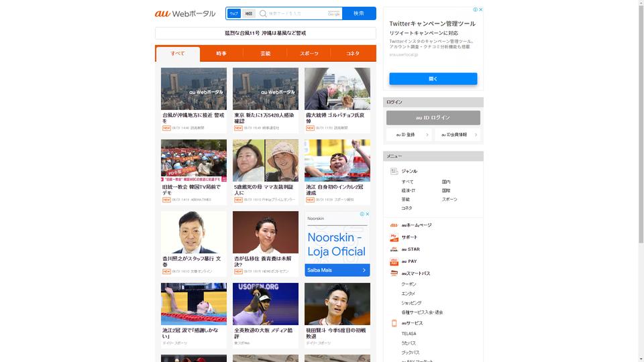This screenshot has width=644, height=362.
Task: Open the 旧統一教会 韓国TV局前でデモ headline
Action: [192, 190]
